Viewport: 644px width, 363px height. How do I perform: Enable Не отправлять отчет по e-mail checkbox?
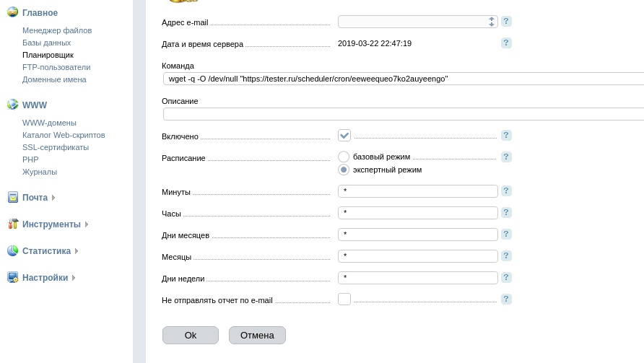pyautogui.click(x=344, y=299)
